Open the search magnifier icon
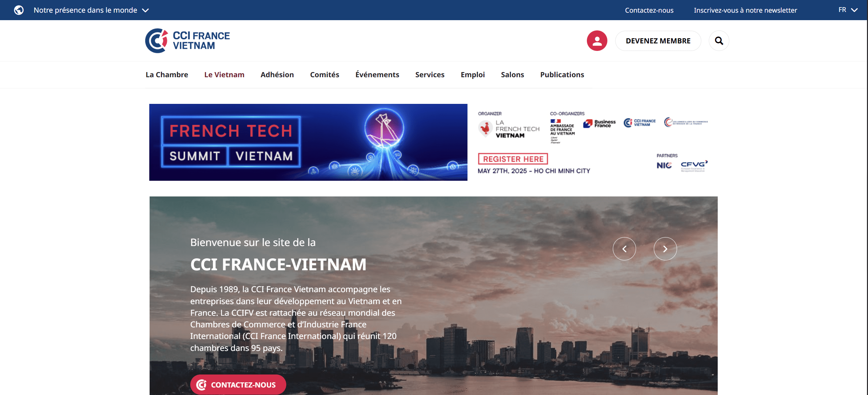The image size is (868, 395). tap(719, 41)
